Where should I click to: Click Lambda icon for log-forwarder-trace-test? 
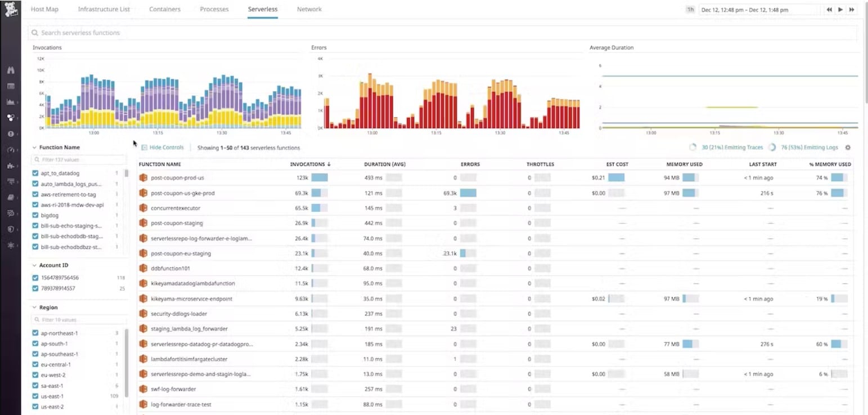[143, 404]
